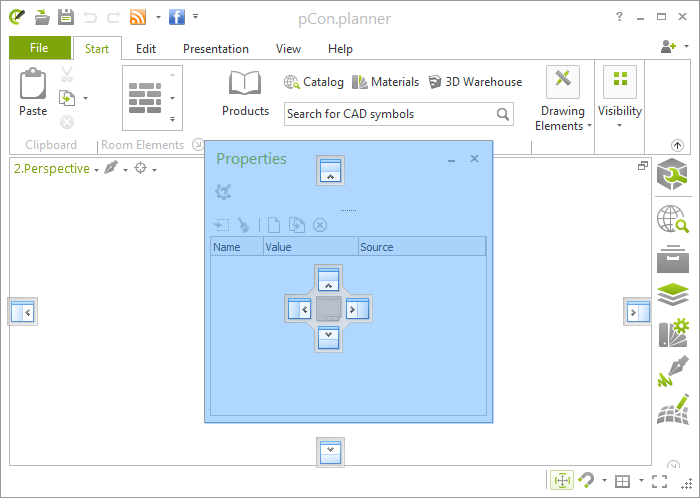The width and height of the screenshot is (700, 498).
Task: Switch to the Start tab
Action: [x=97, y=49]
